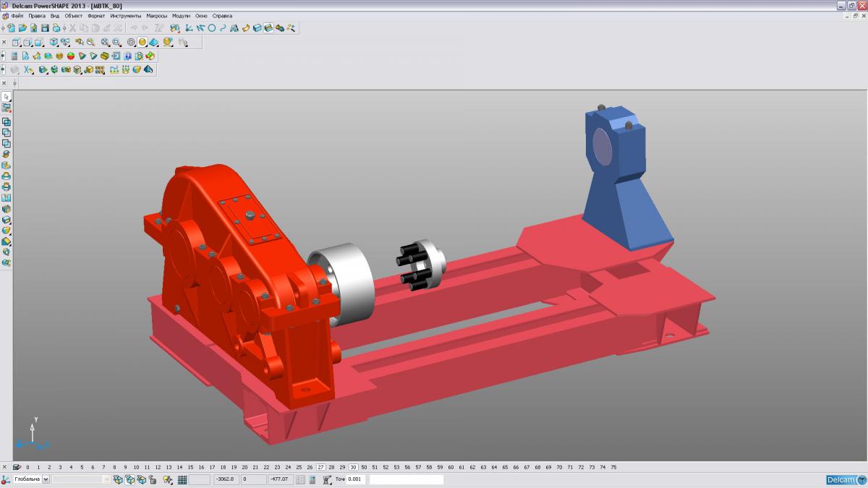Click the workplane triad icon in status bar
This screenshot has height=488, width=868.
(5, 479)
